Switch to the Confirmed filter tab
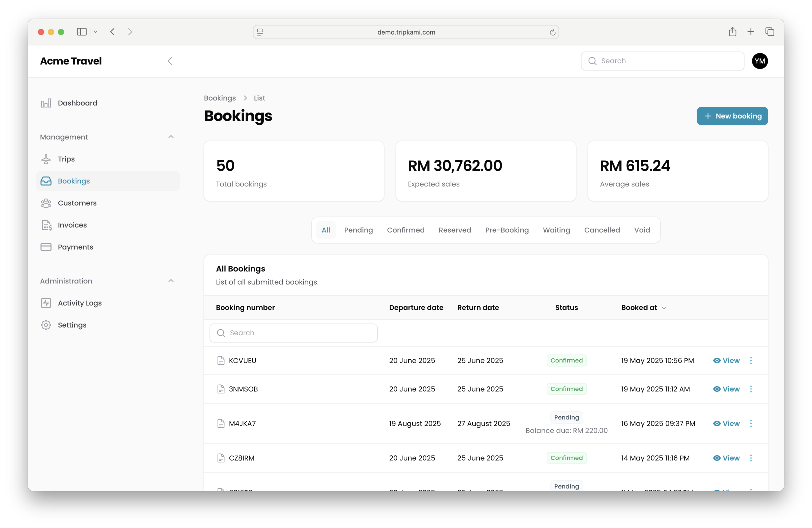Screen dimensions: 812x528 coord(406,230)
